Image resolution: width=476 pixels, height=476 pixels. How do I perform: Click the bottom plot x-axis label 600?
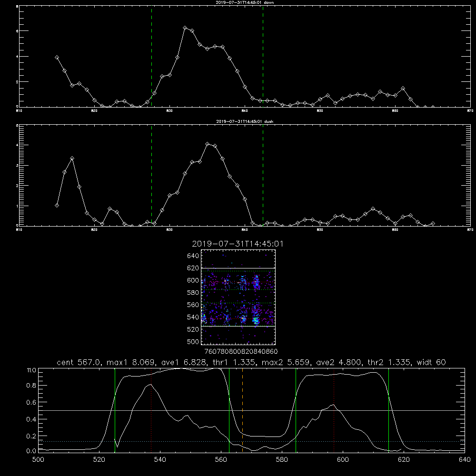[343, 460]
